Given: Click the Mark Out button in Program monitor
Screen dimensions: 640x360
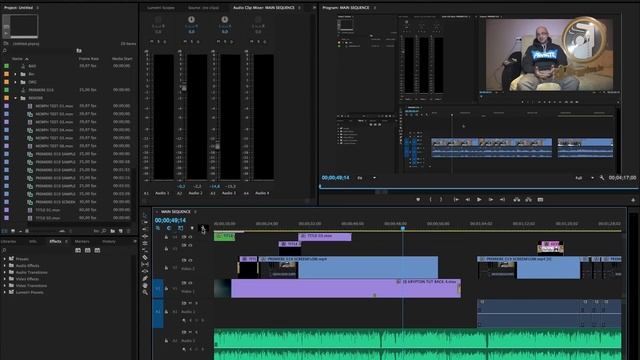Looking at the screenshot, I should (441, 200).
